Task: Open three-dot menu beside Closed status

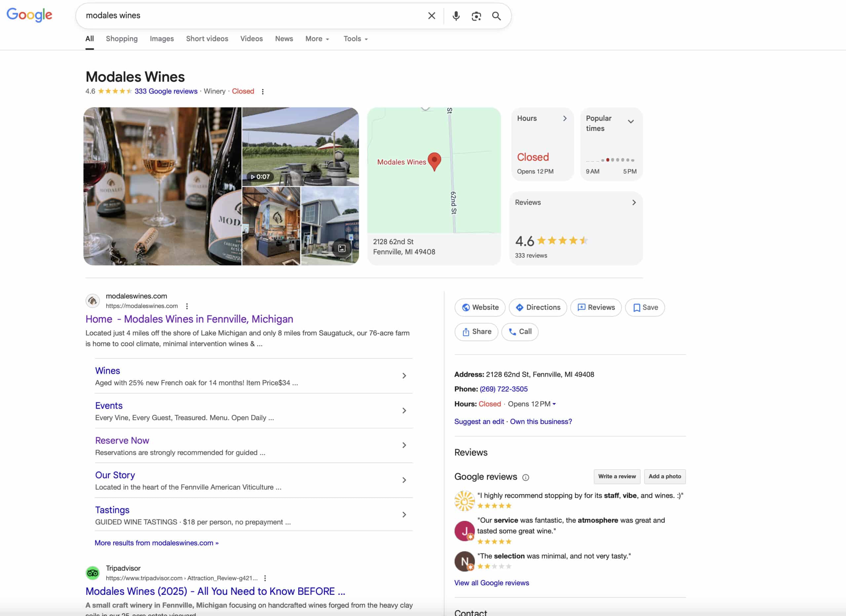Action: (x=263, y=92)
